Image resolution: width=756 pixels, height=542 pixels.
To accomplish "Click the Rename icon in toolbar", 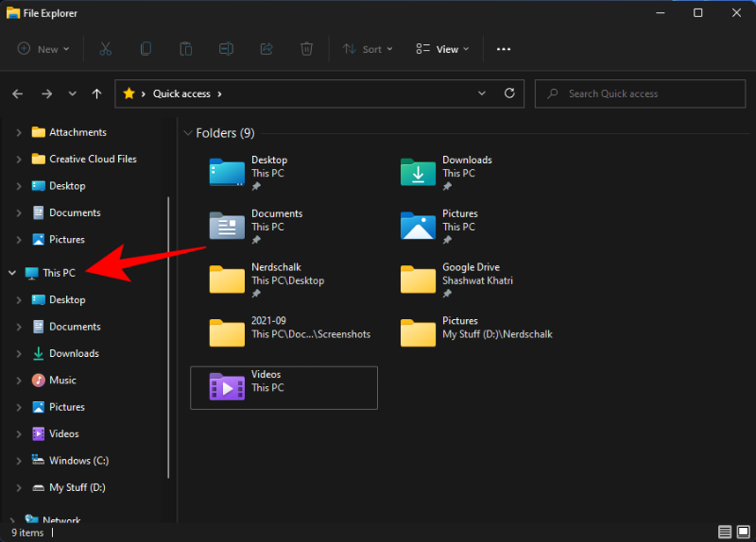I will click(226, 49).
